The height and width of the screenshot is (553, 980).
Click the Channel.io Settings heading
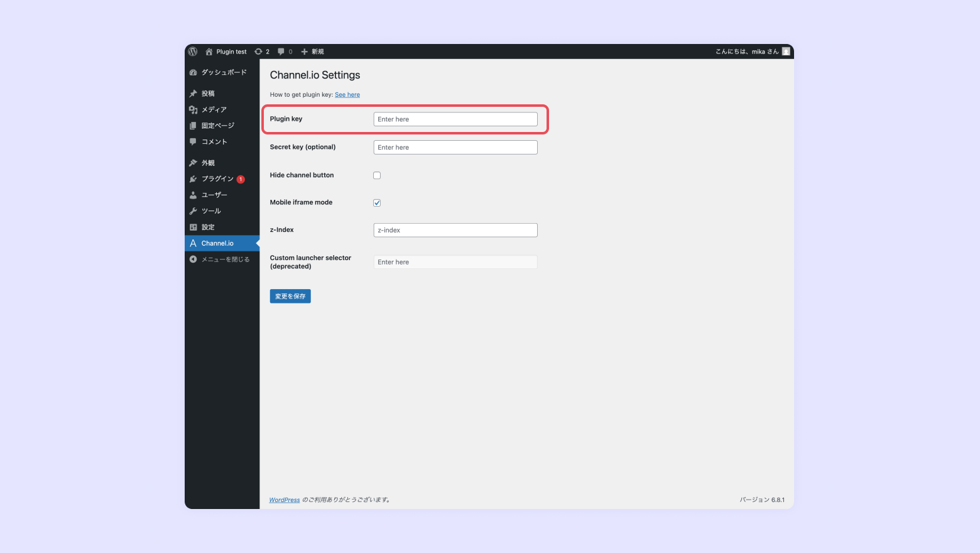tap(315, 75)
